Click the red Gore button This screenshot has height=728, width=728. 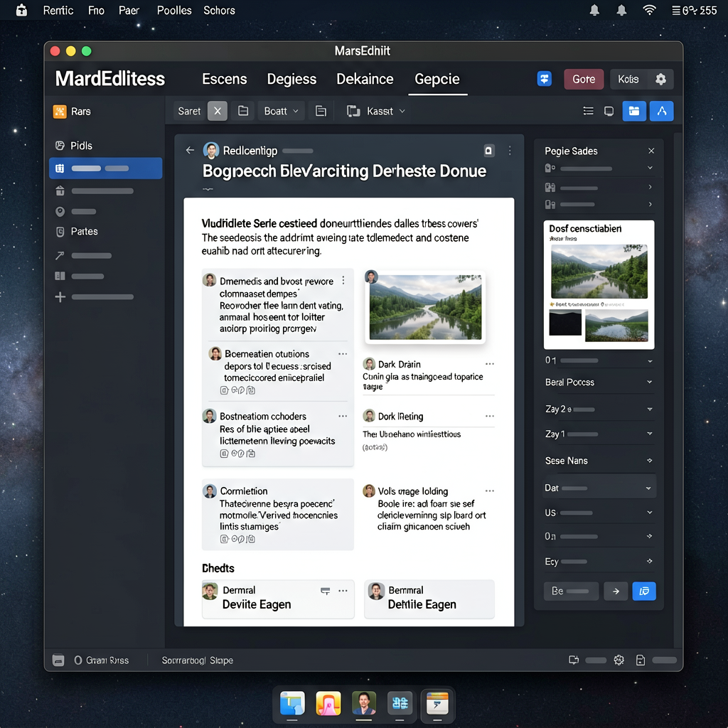tap(584, 80)
